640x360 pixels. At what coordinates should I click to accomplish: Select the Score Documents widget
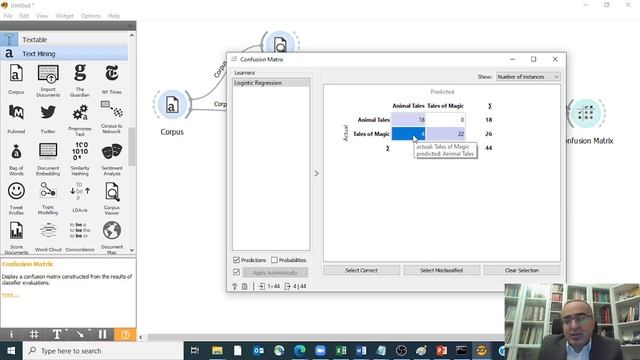pos(16,238)
